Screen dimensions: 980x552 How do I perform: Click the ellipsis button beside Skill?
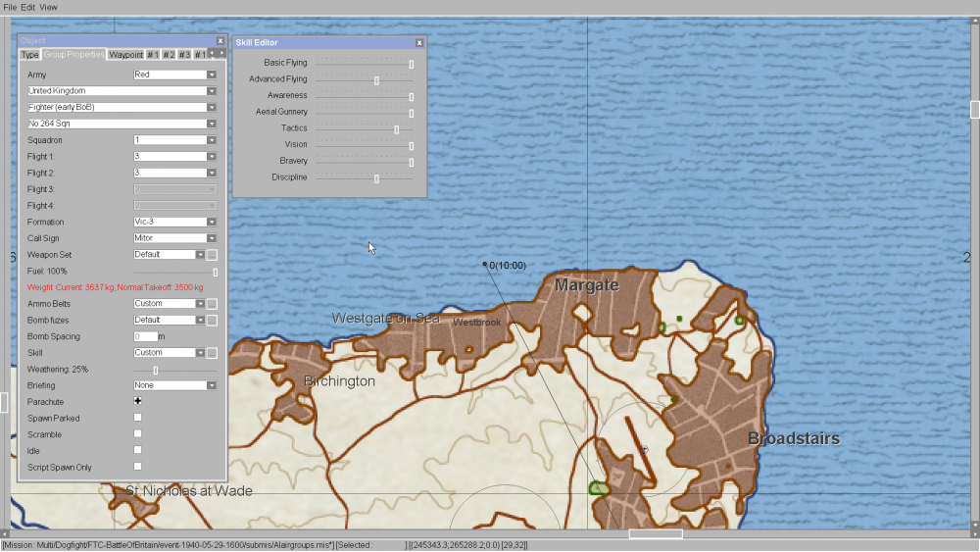(212, 353)
